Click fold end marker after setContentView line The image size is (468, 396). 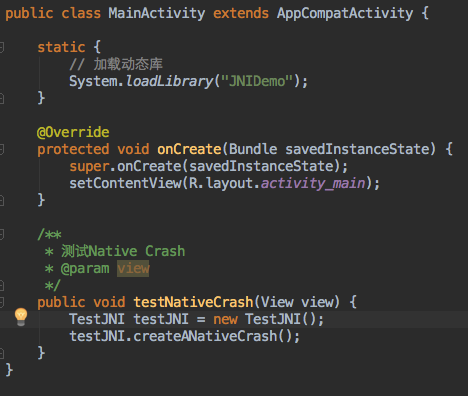[x=1, y=200]
